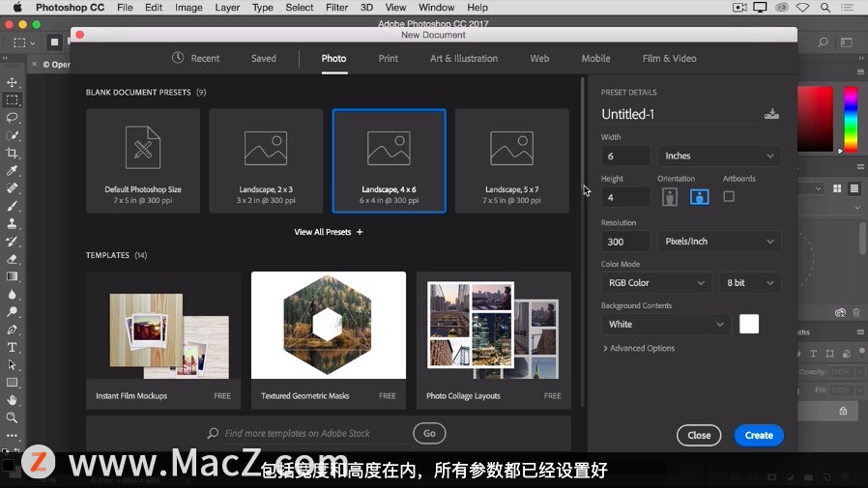Select the Zoom tool

12,417
